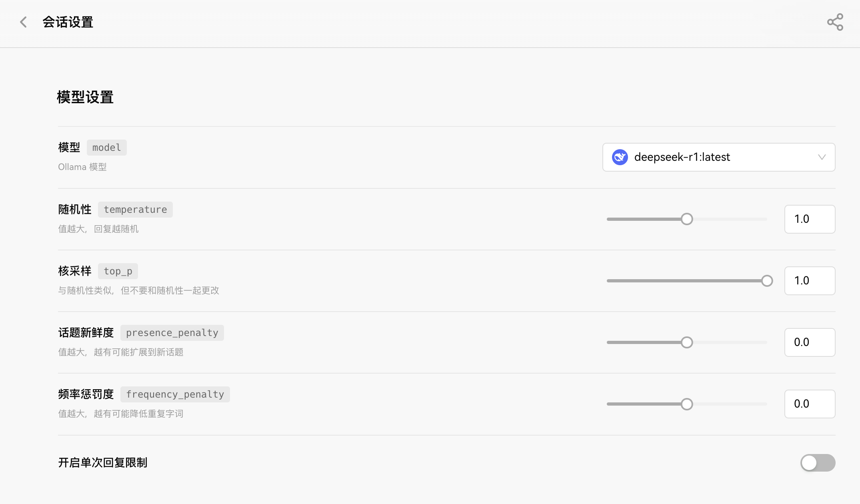The height and width of the screenshot is (504, 860).
Task: Click the 模型设置 section heading
Action: 85,97
